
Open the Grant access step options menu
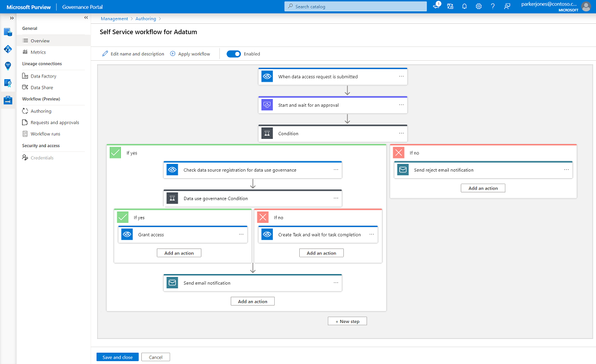pyautogui.click(x=241, y=234)
